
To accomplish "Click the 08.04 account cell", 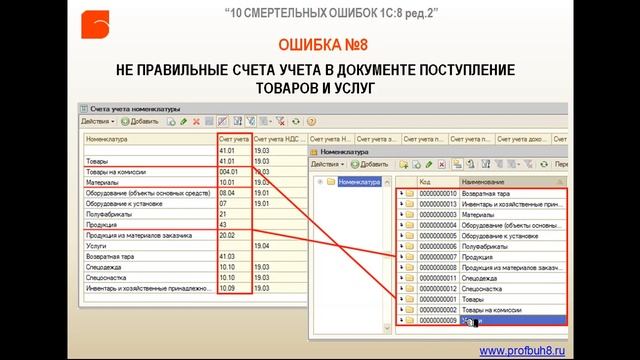I will 235,193.
